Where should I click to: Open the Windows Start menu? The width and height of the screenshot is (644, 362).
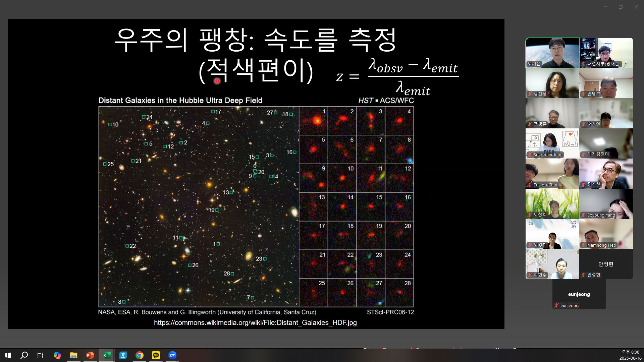pyautogui.click(x=8, y=355)
